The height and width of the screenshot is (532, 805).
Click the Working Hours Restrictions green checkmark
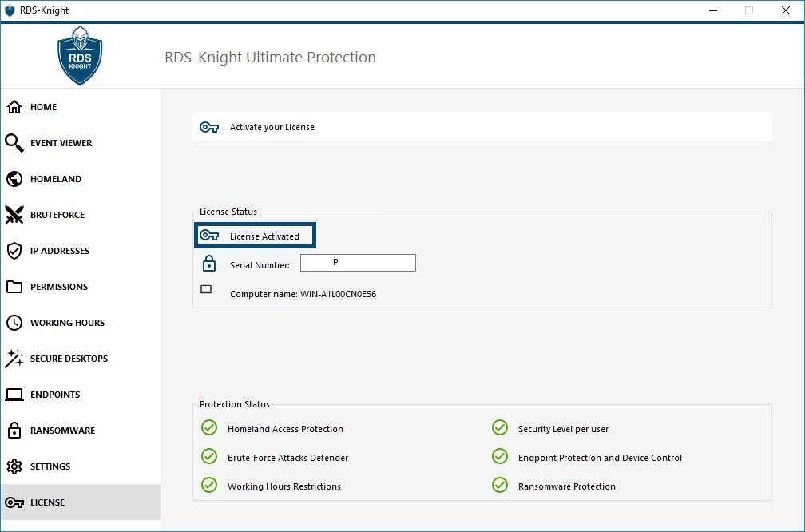coord(209,485)
